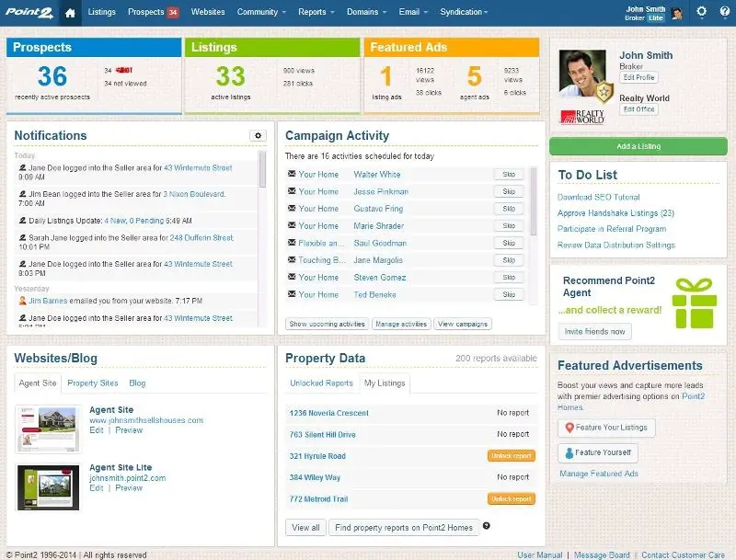This screenshot has height=560, width=736.
Task: Click the red Prospects count badge
Action: tap(173, 12)
